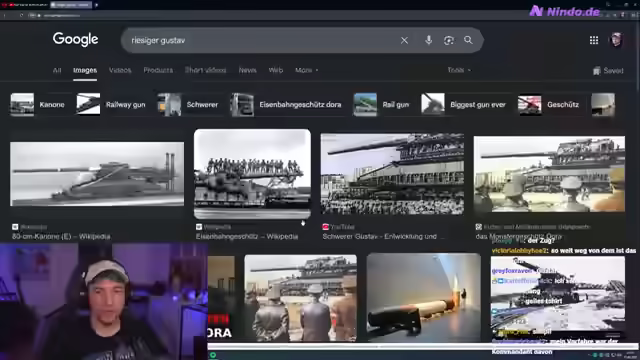Select the News search tab
640x360 pixels.
click(247, 70)
